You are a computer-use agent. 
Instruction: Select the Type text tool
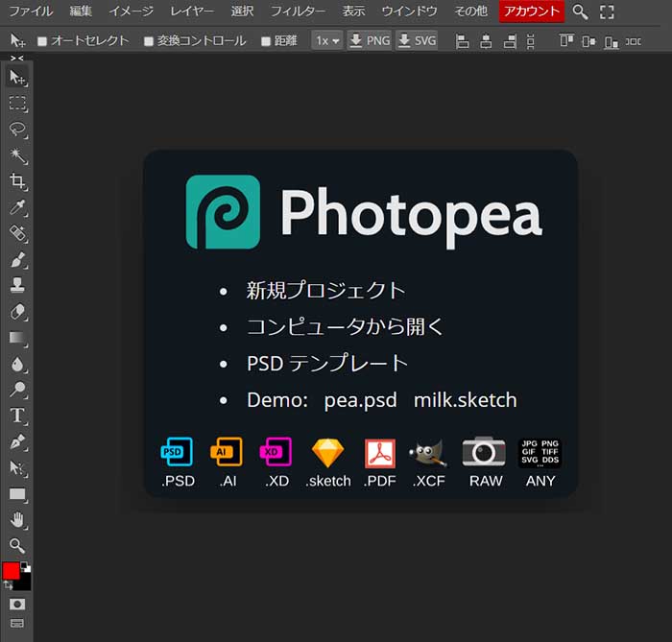(17, 416)
